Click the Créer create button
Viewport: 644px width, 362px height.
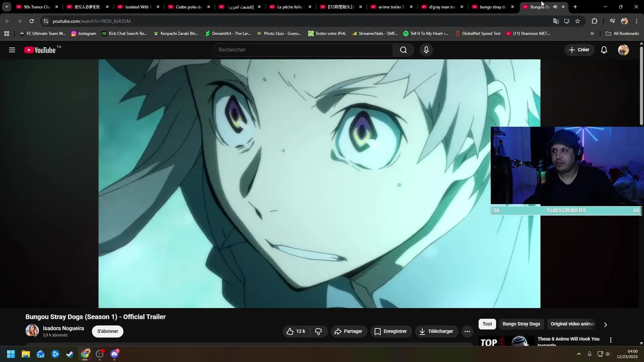579,50
